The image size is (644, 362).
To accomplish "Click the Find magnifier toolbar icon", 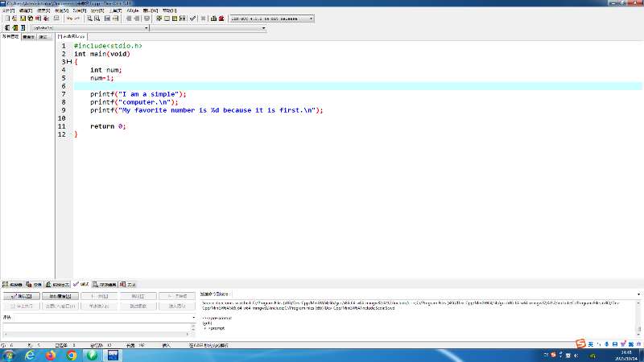I will click(x=89, y=19).
